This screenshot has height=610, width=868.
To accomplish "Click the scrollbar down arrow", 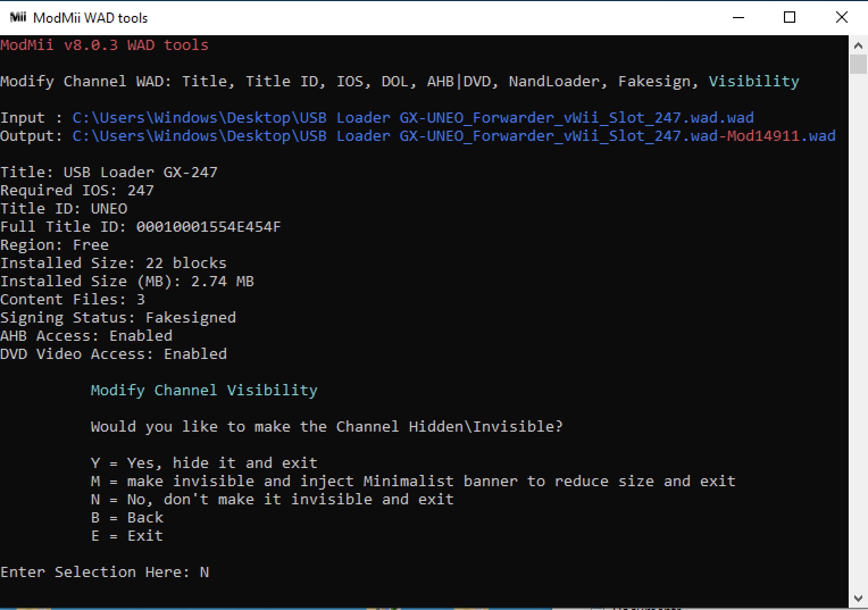I will [x=858, y=599].
